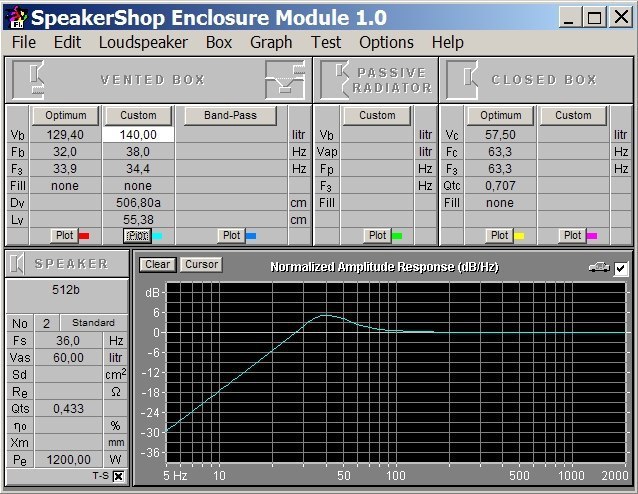Plot the closed box Custom response
Image resolution: width=638 pixels, height=494 pixels.
tap(572, 236)
